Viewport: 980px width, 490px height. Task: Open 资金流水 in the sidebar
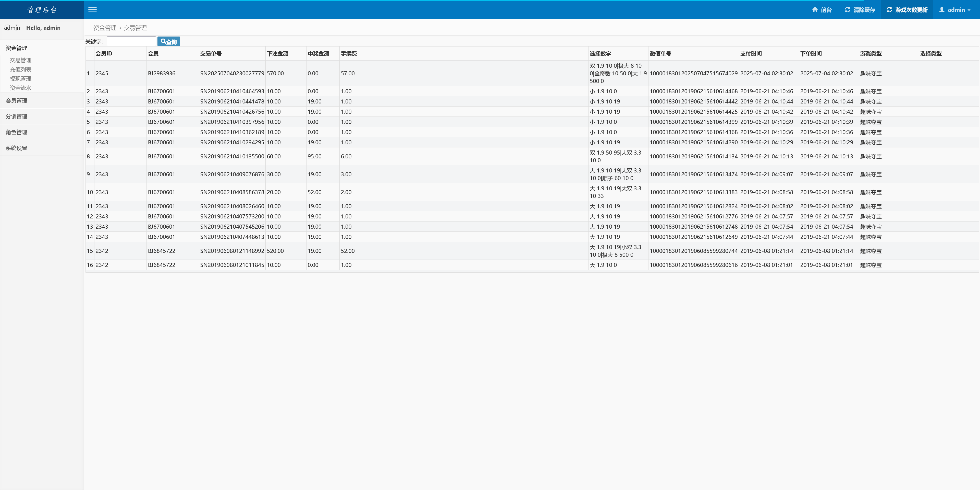[x=20, y=88]
